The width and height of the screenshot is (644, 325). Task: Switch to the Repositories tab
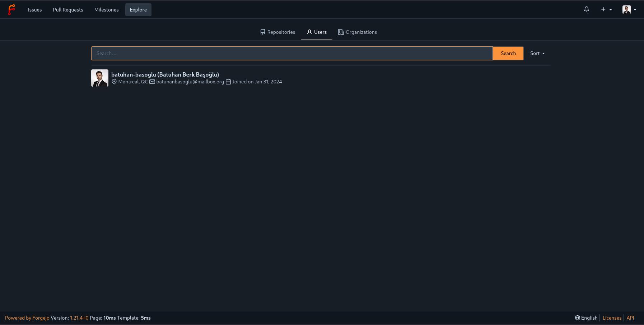(x=277, y=32)
